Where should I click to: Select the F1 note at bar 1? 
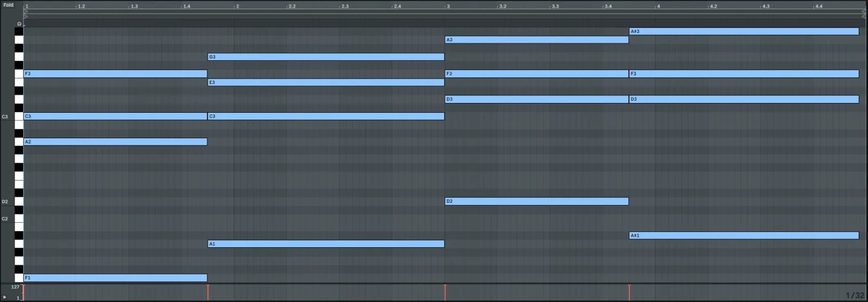116,278
